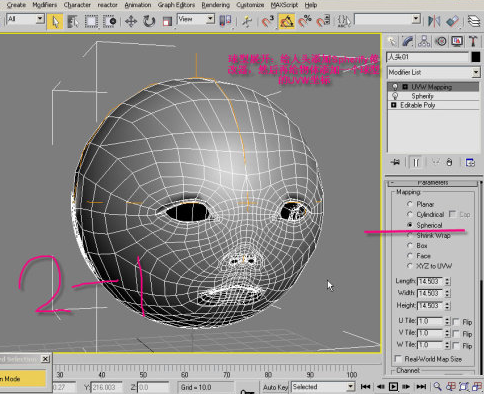Enable Real-World Map Size checkbox

[398, 359]
